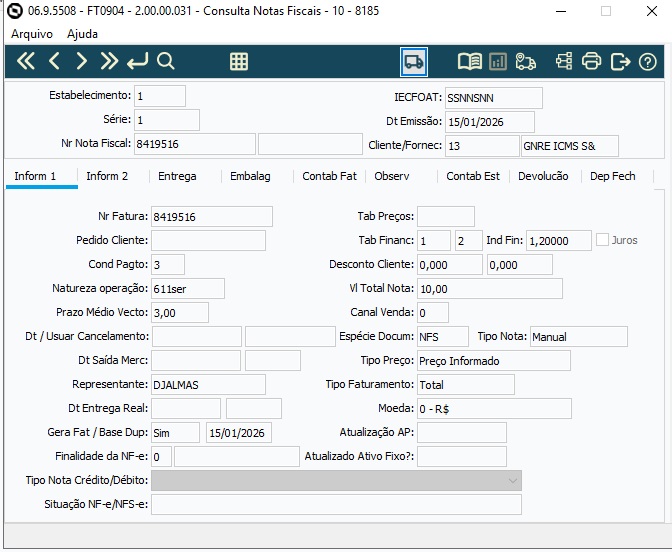Click the empty Pedido Cliente field
Screen dimensions: 672x552
tap(208, 240)
